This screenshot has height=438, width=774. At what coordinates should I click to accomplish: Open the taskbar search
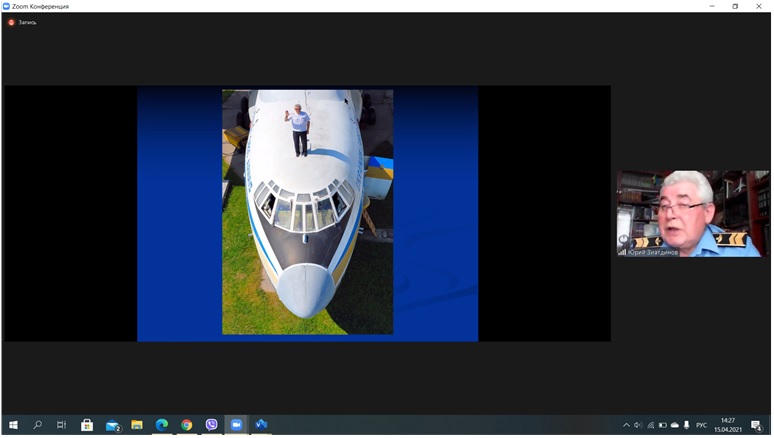[38, 425]
